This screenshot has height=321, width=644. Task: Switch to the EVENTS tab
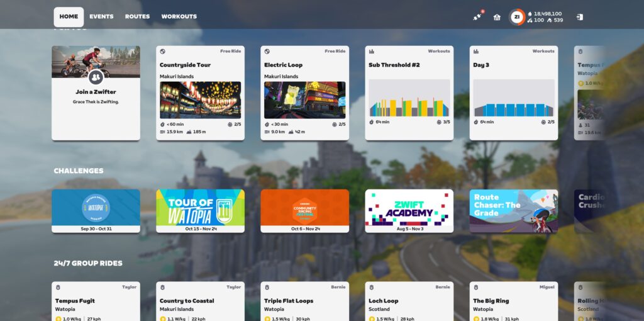pyautogui.click(x=101, y=17)
